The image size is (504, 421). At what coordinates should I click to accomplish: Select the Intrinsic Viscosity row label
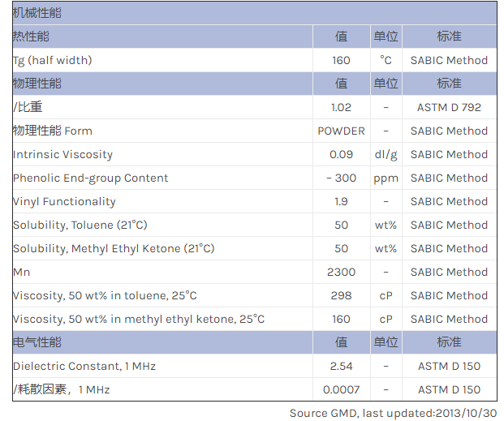coord(62,154)
